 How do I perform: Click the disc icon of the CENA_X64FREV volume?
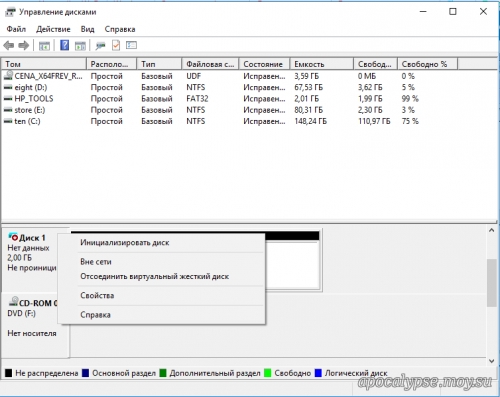8,76
